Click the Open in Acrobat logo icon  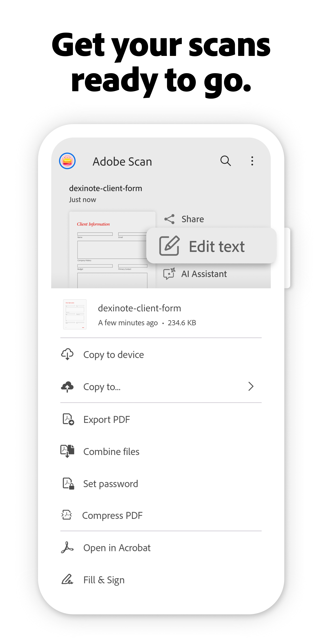67,547
